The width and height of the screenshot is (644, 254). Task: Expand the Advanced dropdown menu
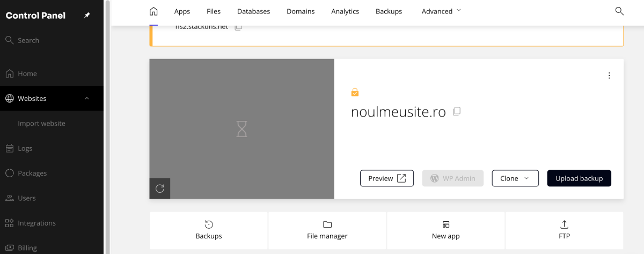coord(441,11)
